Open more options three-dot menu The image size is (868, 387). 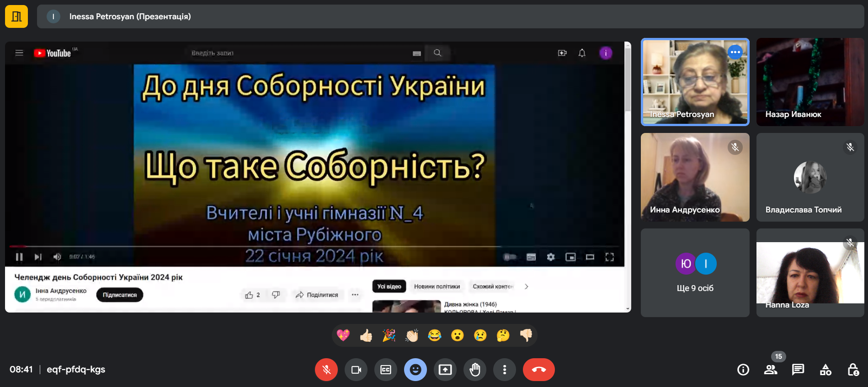point(505,370)
